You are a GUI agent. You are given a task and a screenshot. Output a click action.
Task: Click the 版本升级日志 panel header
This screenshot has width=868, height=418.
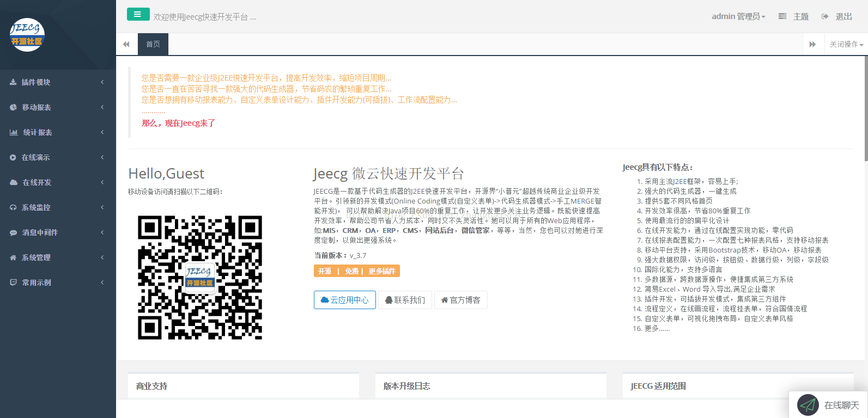click(491, 386)
